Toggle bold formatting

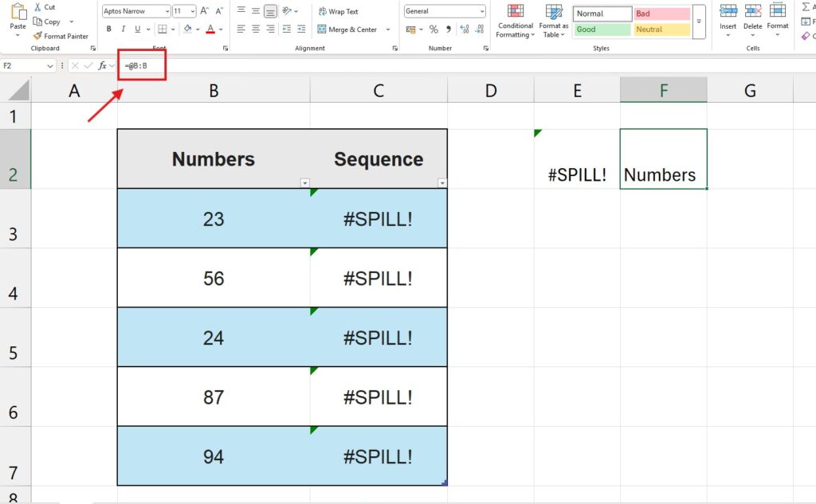pos(109,29)
